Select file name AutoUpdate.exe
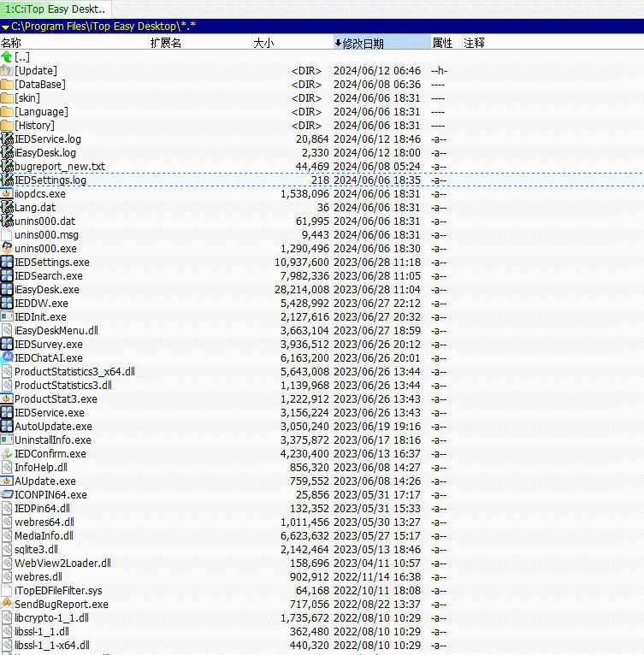 coord(54,427)
